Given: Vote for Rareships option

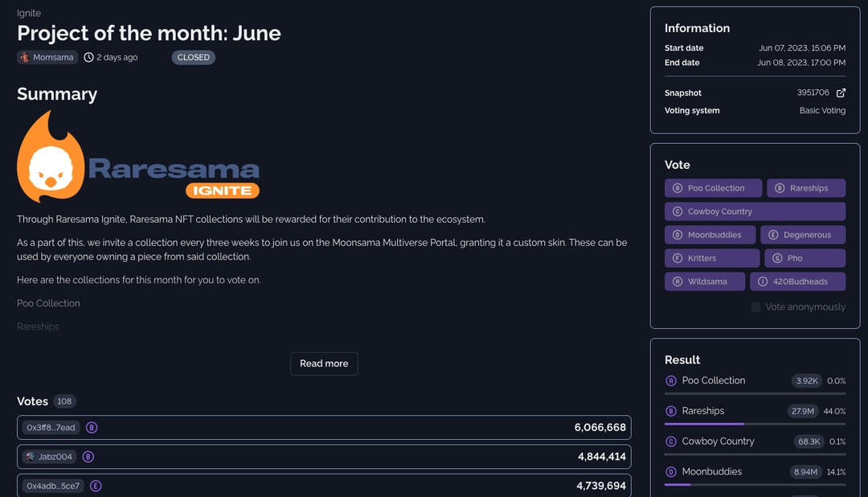Looking at the screenshot, I should [x=806, y=188].
